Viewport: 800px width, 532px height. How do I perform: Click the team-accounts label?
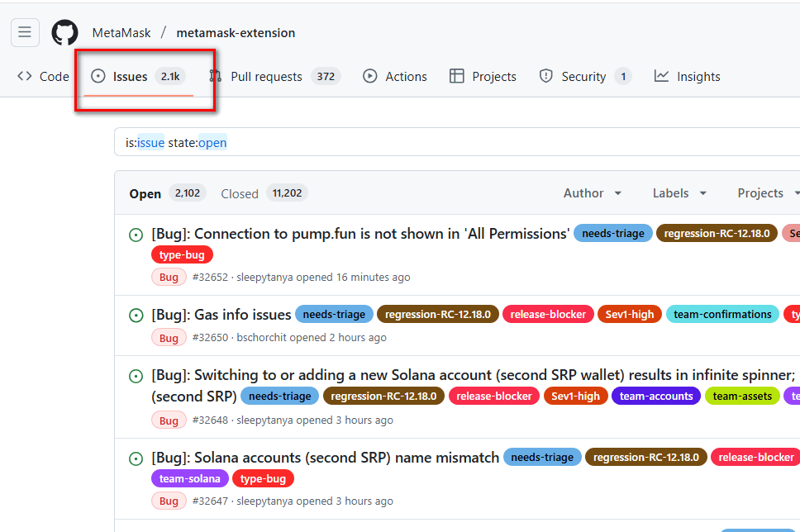tap(656, 396)
